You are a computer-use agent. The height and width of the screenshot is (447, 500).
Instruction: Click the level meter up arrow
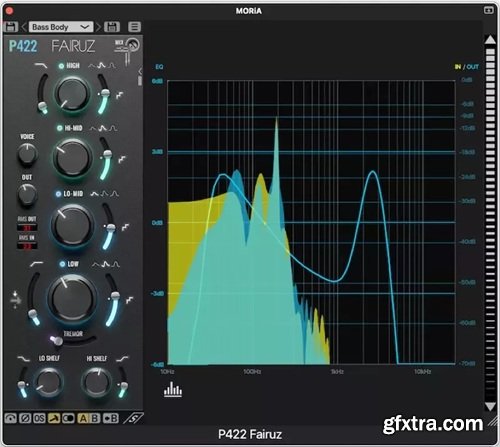(x=490, y=40)
